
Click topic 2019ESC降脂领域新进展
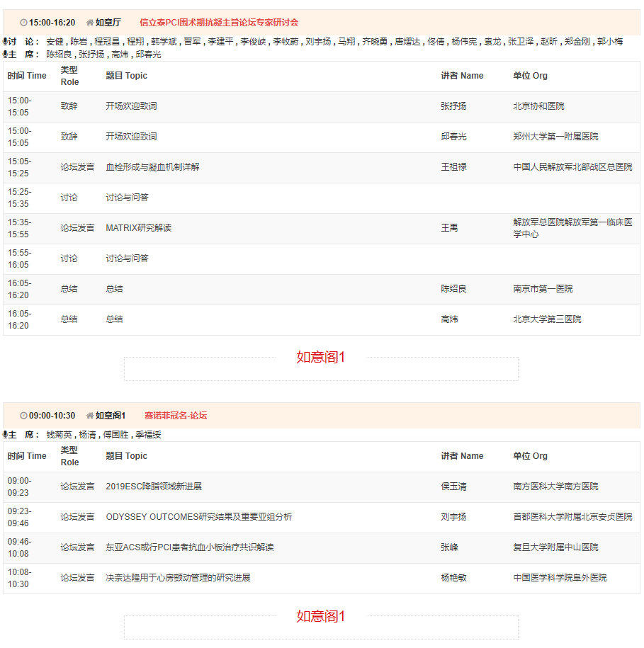pyautogui.click(x=154, y=487)
